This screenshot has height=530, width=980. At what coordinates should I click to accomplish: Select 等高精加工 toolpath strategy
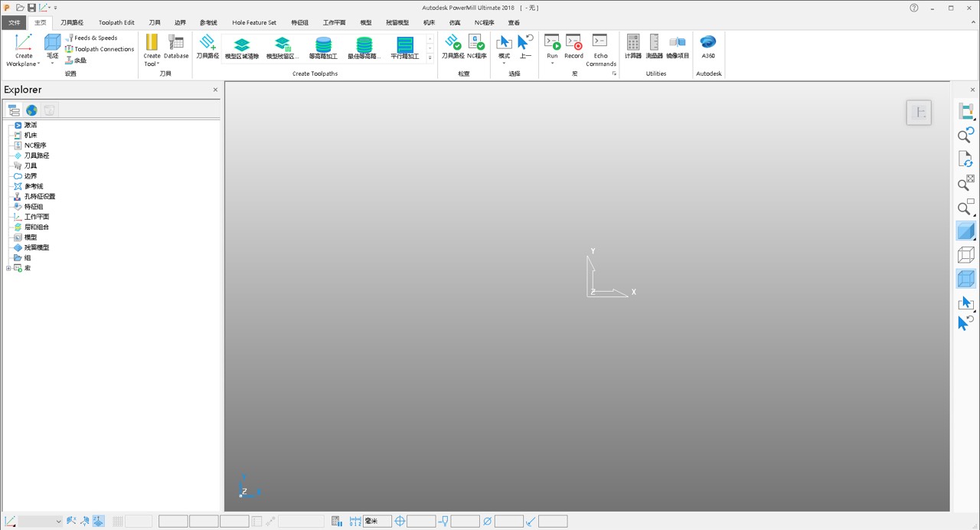pyautogui.click(x=323, y=49)
